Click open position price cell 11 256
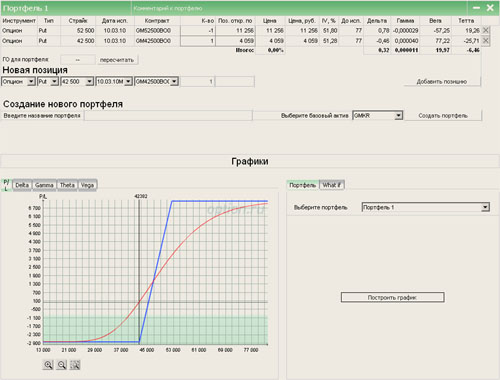The width and height of the screenshot is (500, 380). (235, 31)
